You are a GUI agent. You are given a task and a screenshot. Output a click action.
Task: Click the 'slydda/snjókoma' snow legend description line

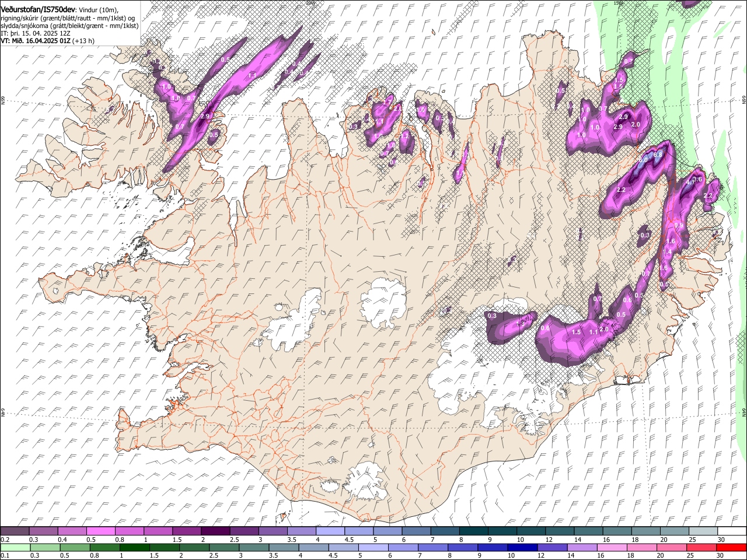point(69,26)
